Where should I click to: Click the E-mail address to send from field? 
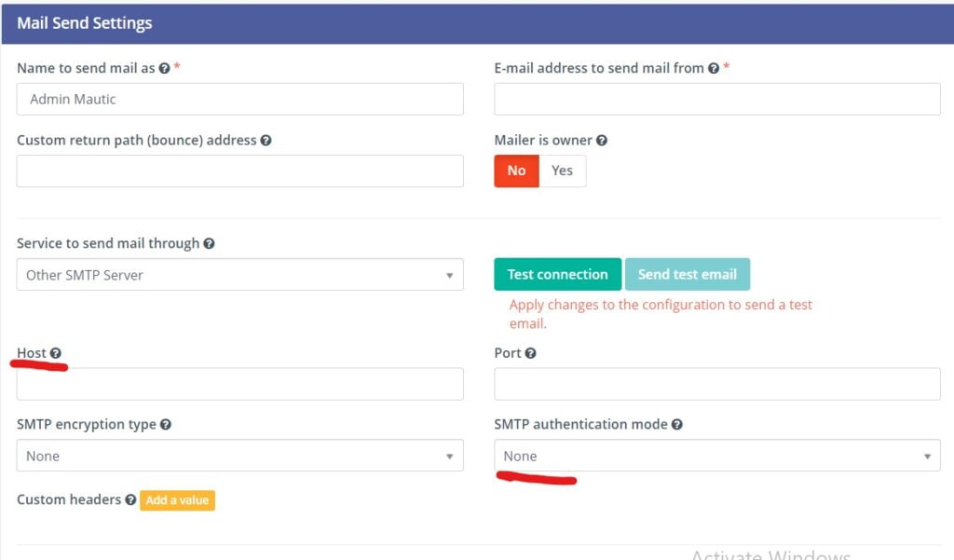(x=717, y=99)
